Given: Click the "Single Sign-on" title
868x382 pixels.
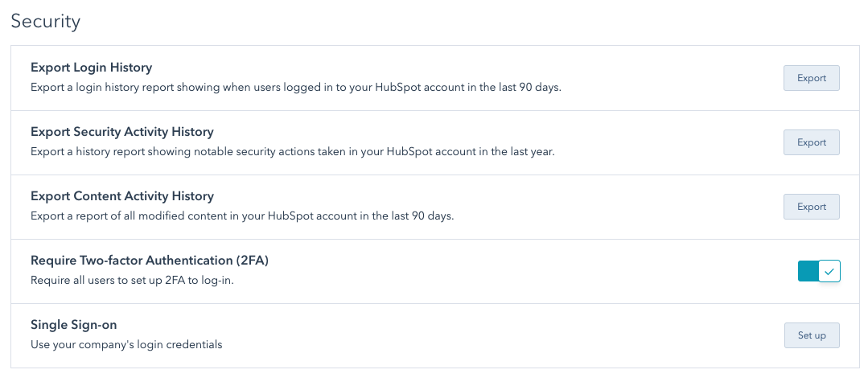Looking at the screenshot, I should [74, 325].
